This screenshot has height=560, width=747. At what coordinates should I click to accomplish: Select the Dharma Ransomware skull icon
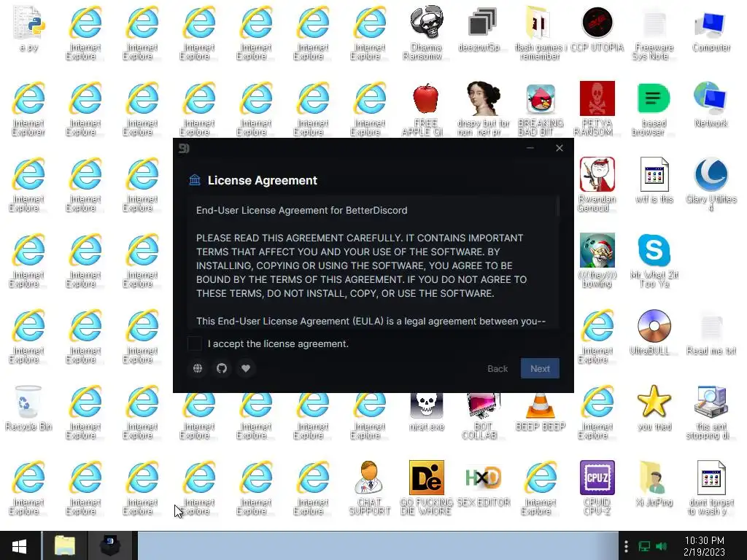point(426,32)
